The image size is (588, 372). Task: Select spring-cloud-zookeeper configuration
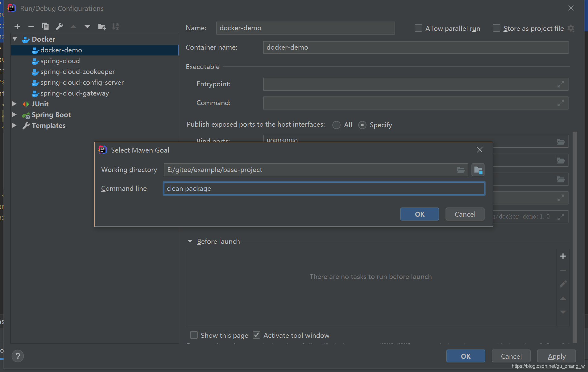click(x=94, y=72)
